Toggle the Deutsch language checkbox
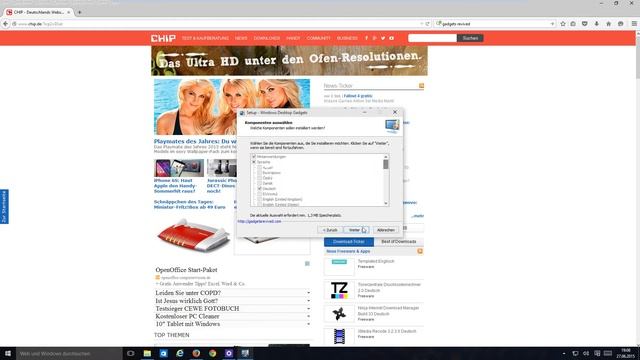Image resolution: width=640 pixels, height=360 pixels. point(260,189)
